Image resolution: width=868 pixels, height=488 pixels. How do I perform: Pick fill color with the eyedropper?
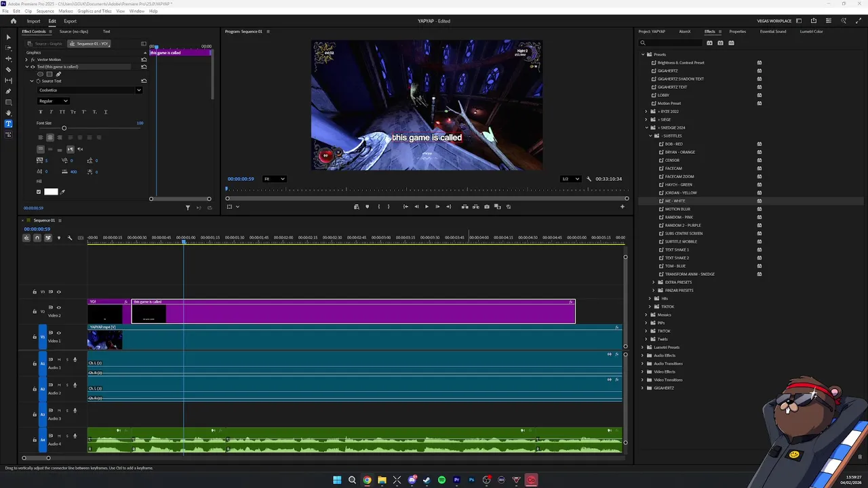pos(62,192)
